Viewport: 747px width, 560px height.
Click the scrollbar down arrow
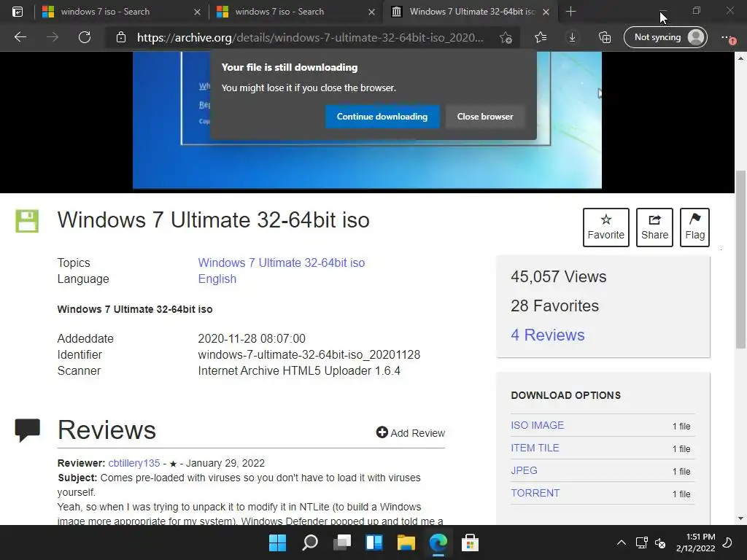740,518
